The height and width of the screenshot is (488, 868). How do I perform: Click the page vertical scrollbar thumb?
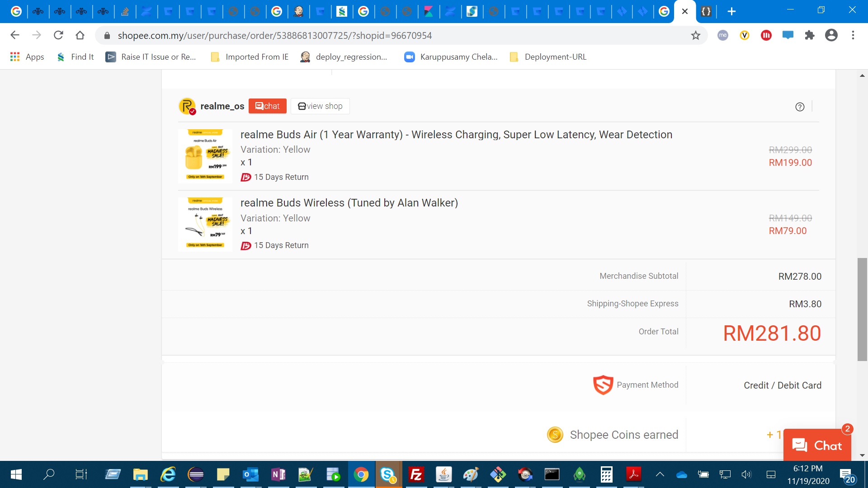click(x=862, y=310)
